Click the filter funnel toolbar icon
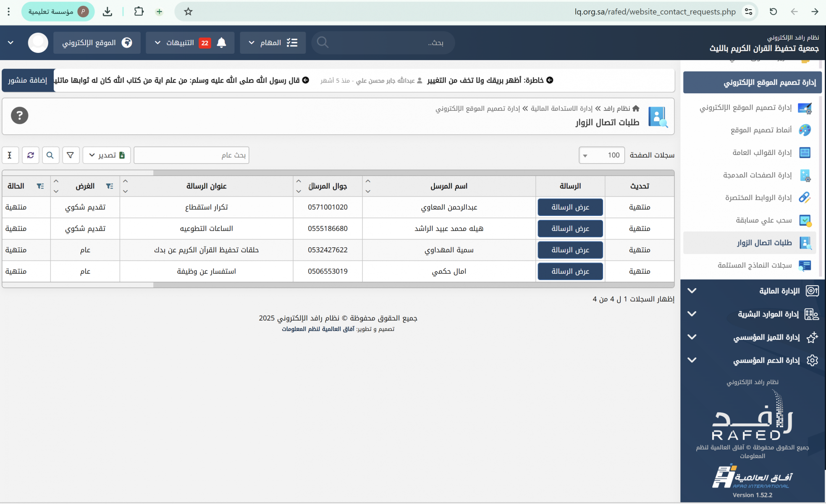This screenshot has height=504, width=826. click(x=71, y=155)
